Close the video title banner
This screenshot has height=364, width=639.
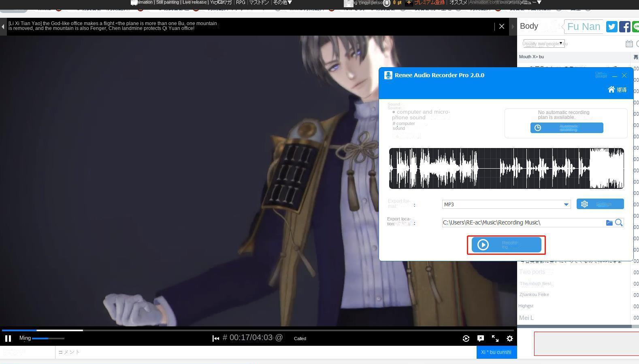pos(502,26)
